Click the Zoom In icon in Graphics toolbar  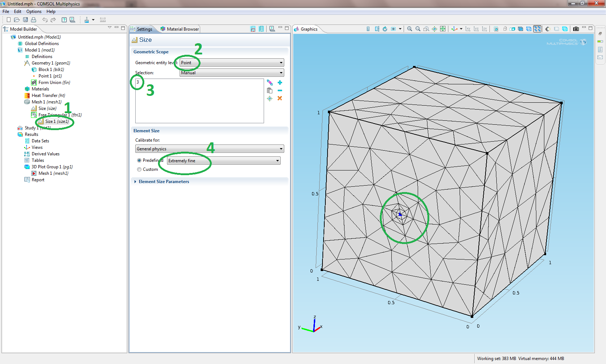click(x=409, y=29)
